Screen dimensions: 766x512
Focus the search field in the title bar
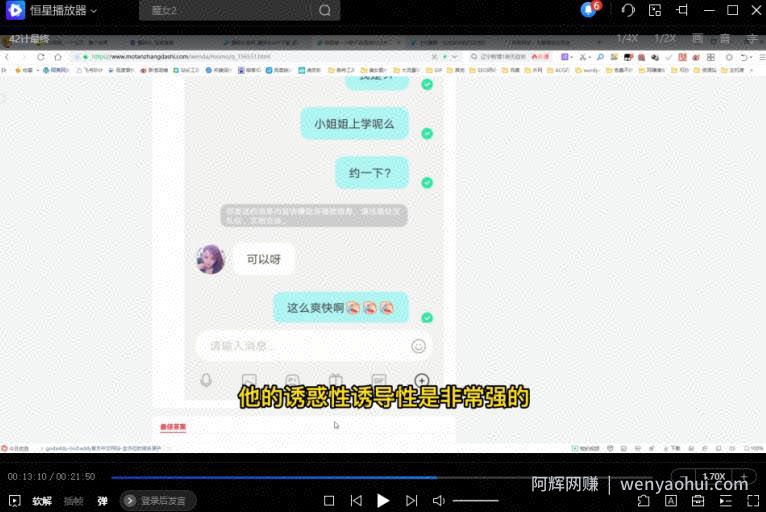(x=239, y=10)
